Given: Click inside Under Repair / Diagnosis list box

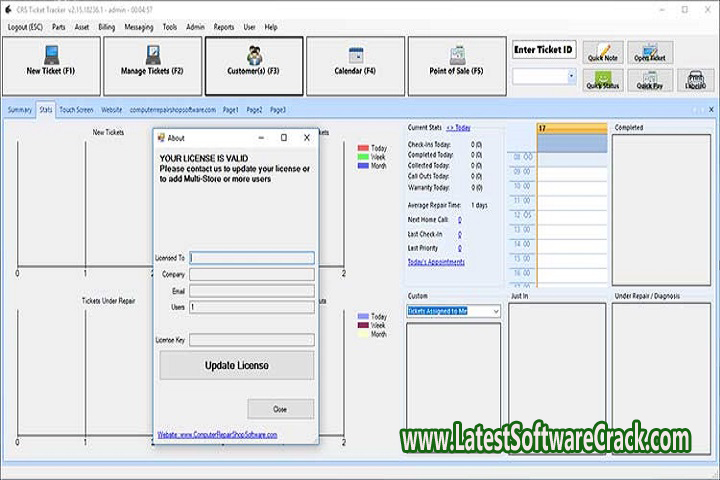Looking at the screenshot, I should 661,378.
